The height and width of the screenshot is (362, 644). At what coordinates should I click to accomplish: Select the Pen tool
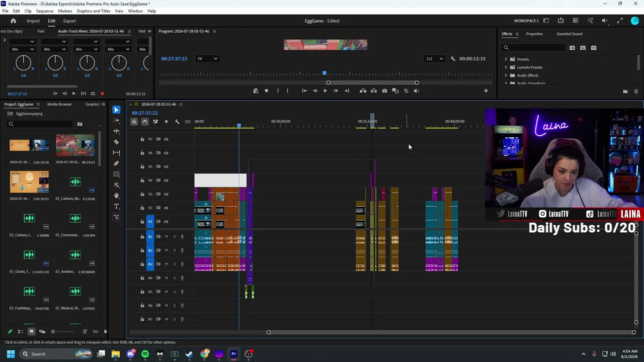116,163
